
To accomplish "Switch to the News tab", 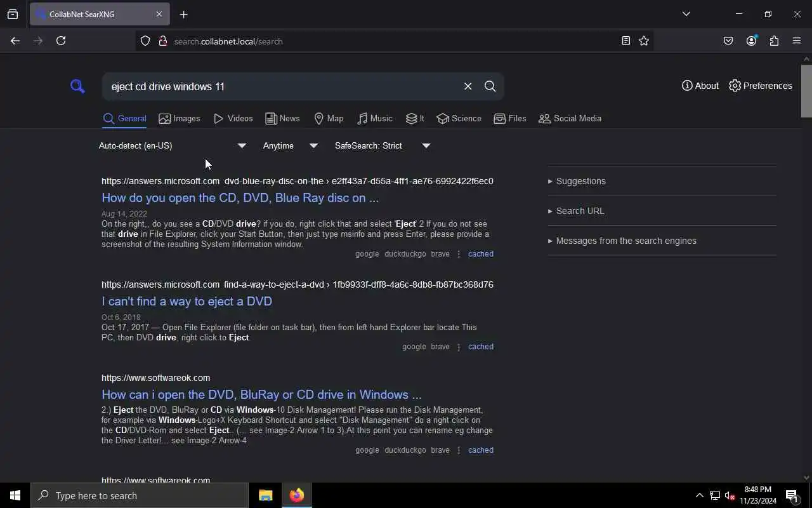I will click(282, 119).
